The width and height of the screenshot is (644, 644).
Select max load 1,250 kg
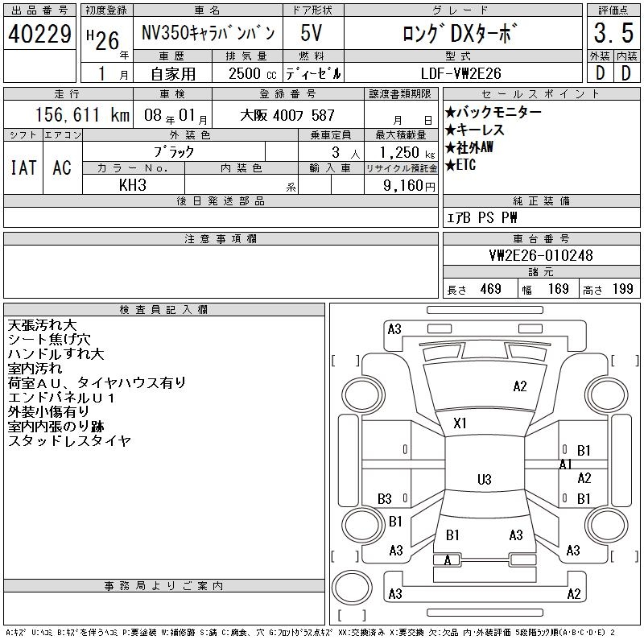[407, 152]
